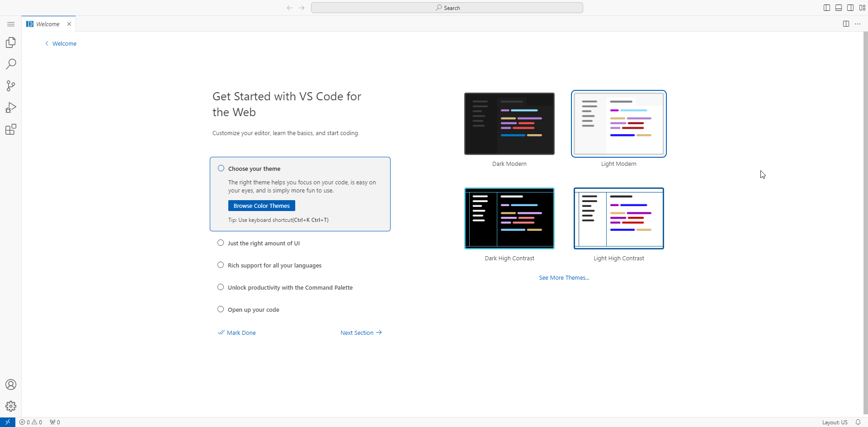Select 'Rich support for all your languages' step

click(x=274, y=265)
